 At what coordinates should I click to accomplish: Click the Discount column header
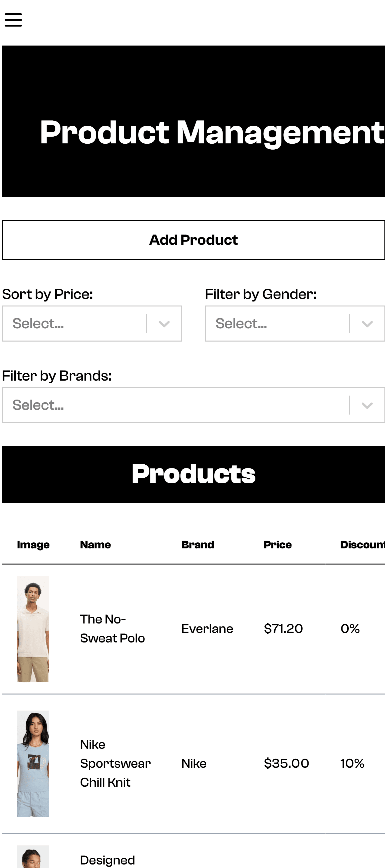pos(362,545)
